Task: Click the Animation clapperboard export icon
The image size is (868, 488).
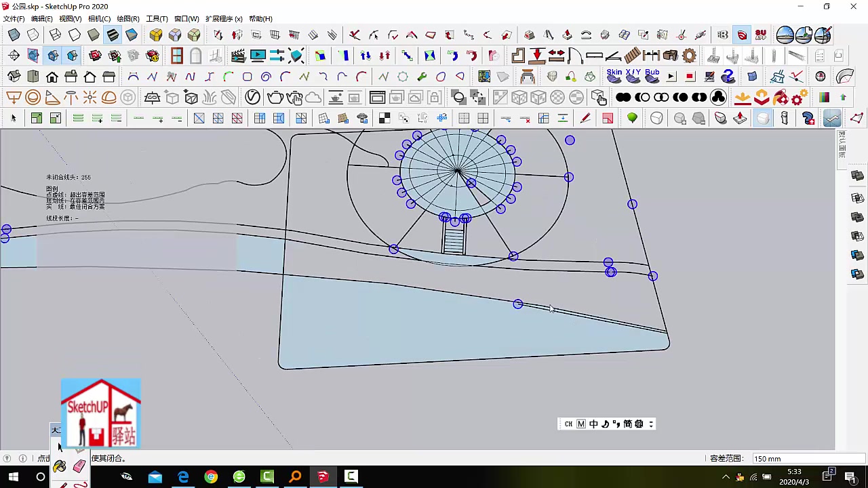Action: (x=237, y=54)
